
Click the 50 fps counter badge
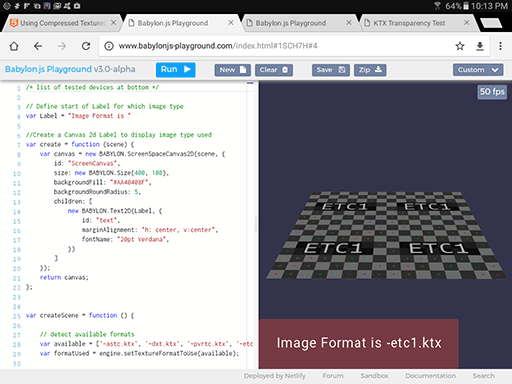click(x=492, y=92)
